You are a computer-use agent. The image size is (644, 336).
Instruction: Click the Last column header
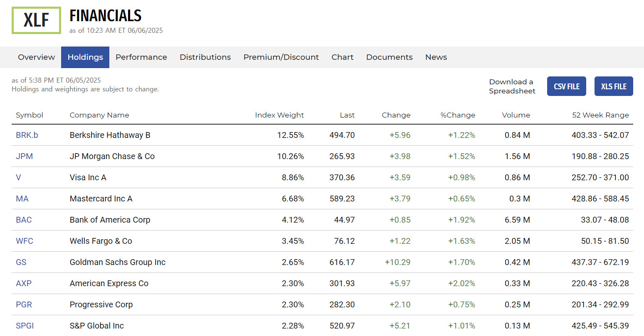click(347, 115)
